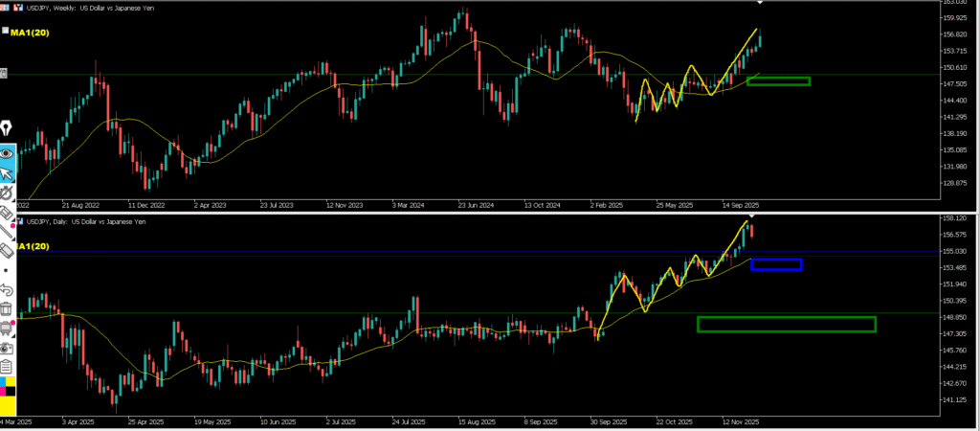The width and height of the screenshot is (980, 431).
Task: Click the daily USDJPY chart title
Action: (x=86, y=222)
